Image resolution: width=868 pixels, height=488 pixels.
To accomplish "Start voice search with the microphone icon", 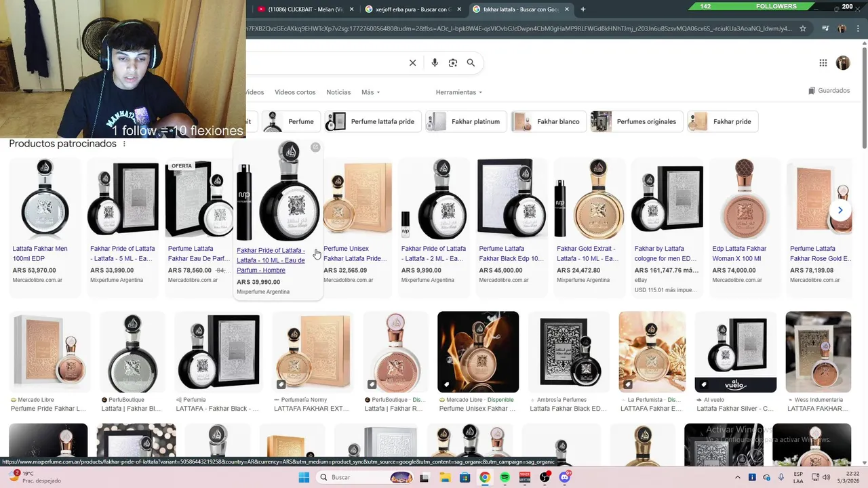I will click(x=435, y=63).
